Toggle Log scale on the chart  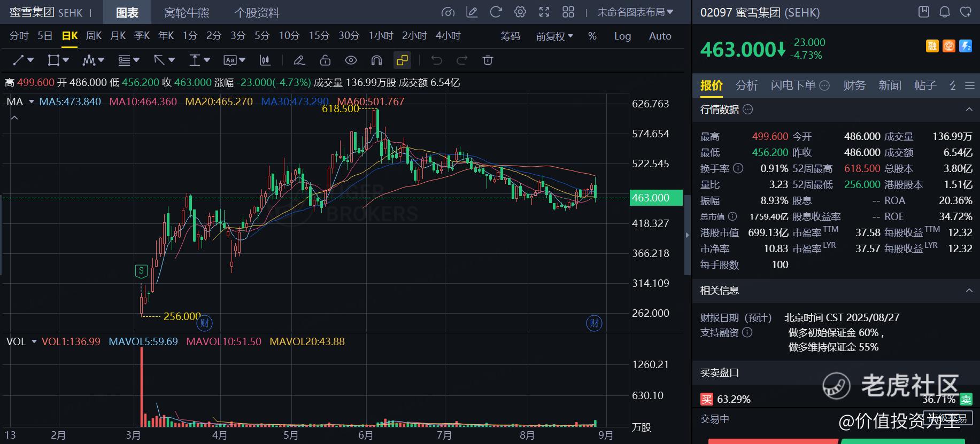(x=622, y=36)
